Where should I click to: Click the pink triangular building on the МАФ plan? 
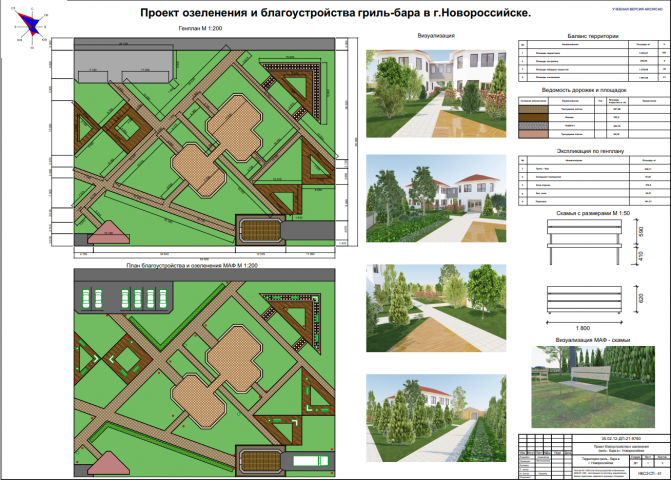click(x=108, y=464)
